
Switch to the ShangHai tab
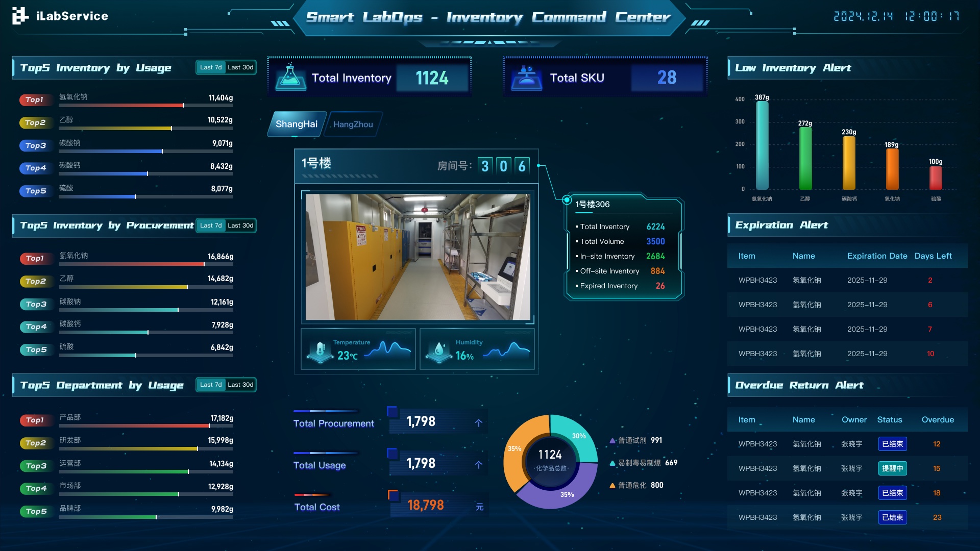click(297, 124)
